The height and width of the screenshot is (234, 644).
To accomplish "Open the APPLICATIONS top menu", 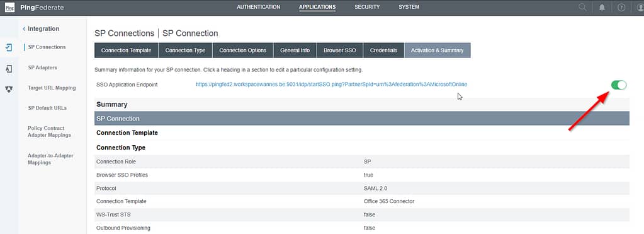I will coord(317,7).
